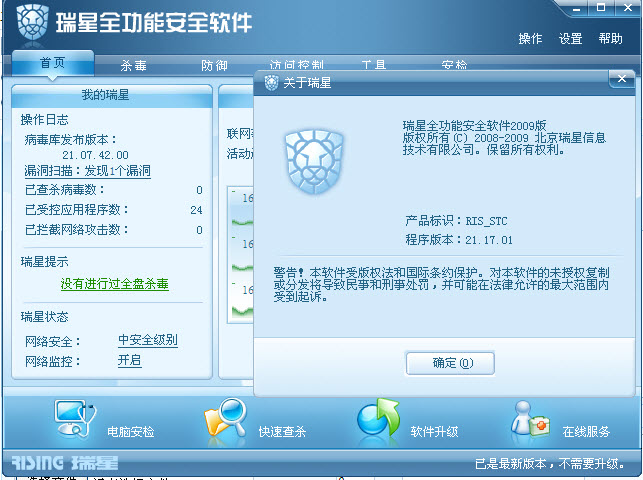
Task: Switch to the 首页 home tab
Action: tap(52, 63)
